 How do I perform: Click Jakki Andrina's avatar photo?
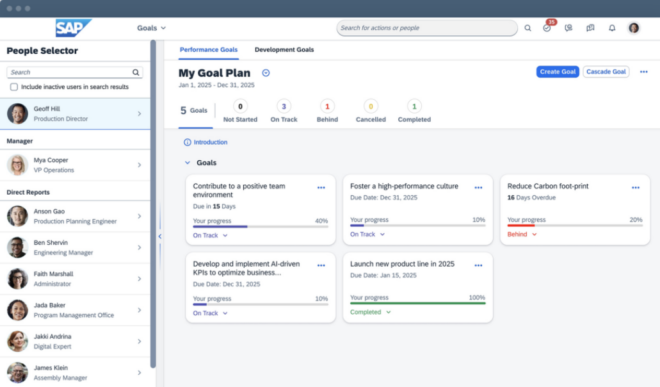17,341
